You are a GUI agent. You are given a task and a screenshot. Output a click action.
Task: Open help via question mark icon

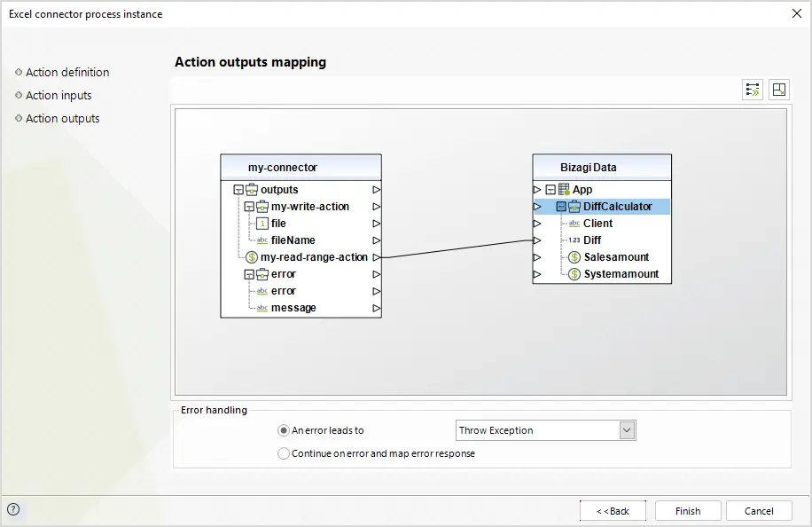tap(13, 509)
